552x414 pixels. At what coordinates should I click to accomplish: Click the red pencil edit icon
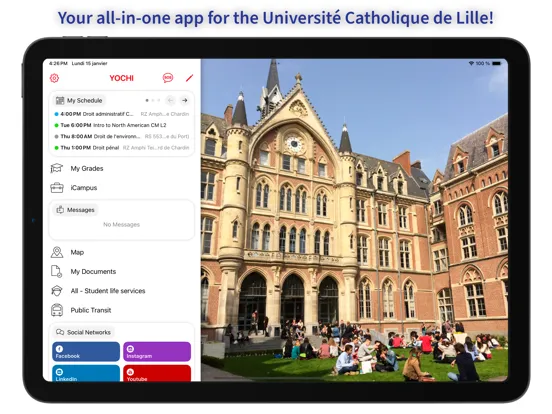coord(189,78)
